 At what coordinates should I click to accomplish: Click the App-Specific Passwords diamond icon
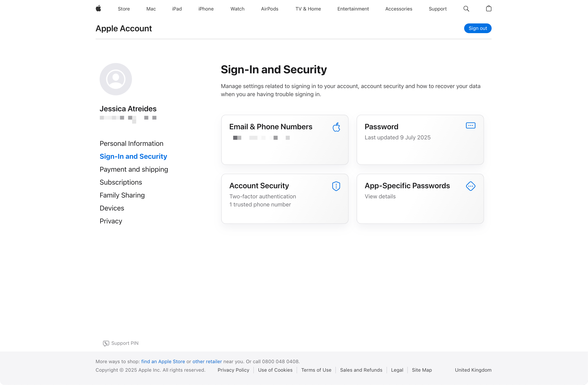(470, 186)
